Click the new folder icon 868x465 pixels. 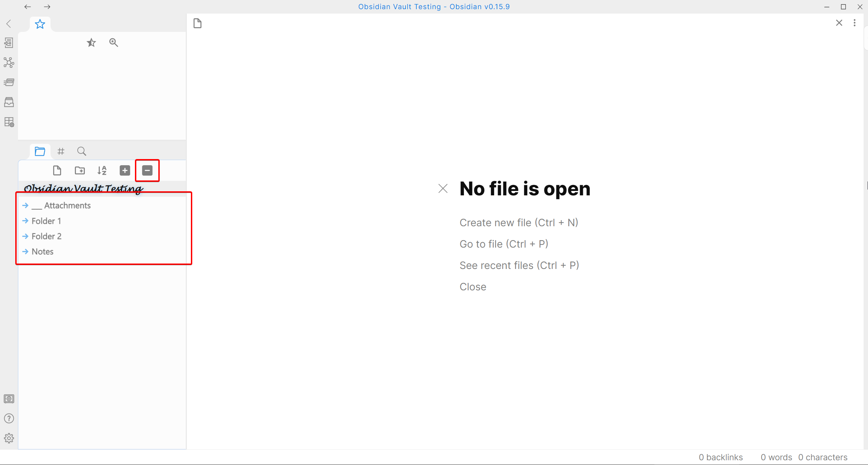click(80, 170)
